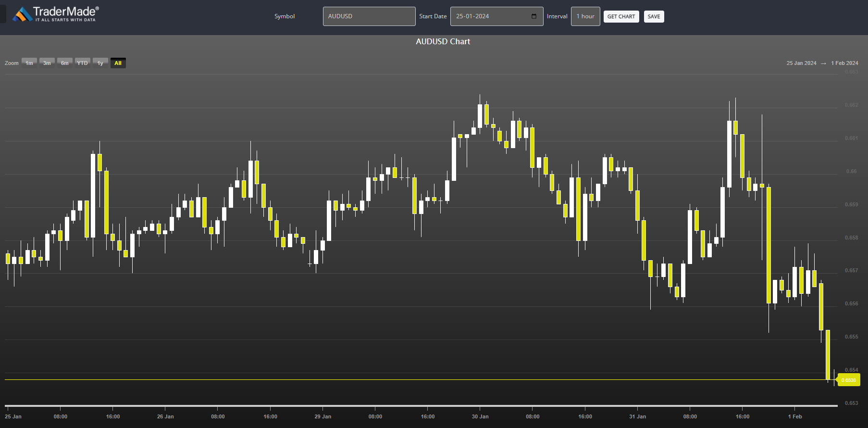
Task: Select the YTD zoom range
Action: 83,63
